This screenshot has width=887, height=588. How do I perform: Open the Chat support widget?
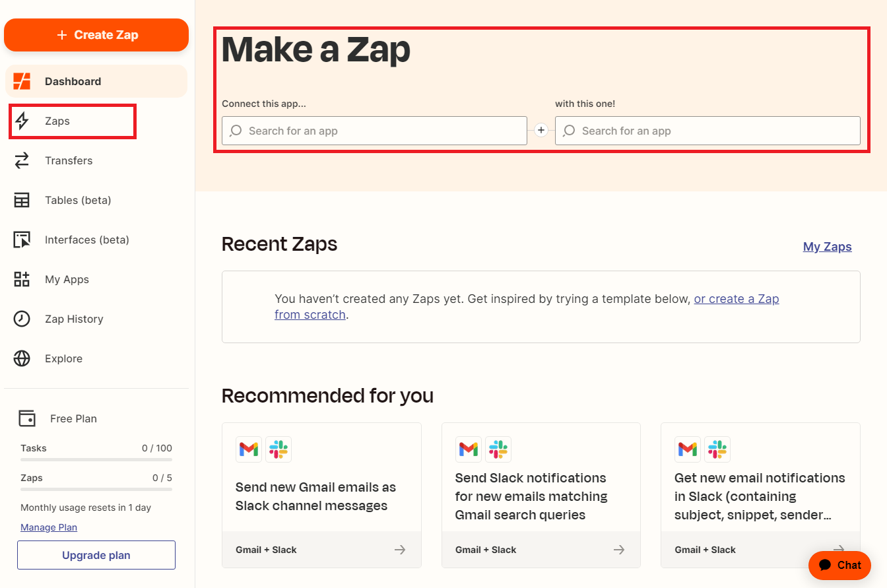[839, 565]
